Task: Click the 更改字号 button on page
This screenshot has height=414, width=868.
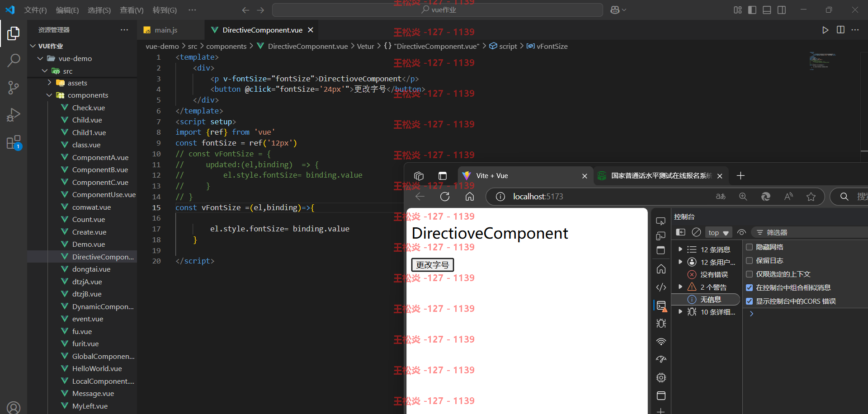Action: 432,265
